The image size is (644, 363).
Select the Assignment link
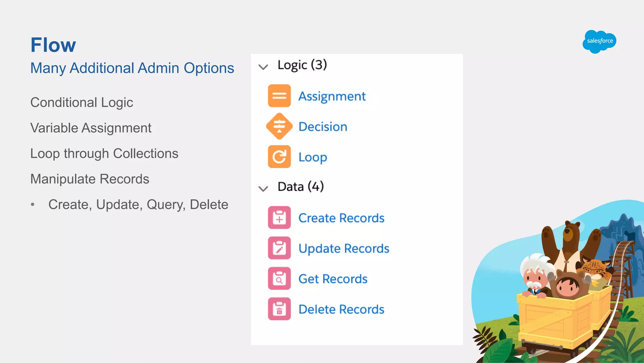(332, 96)
